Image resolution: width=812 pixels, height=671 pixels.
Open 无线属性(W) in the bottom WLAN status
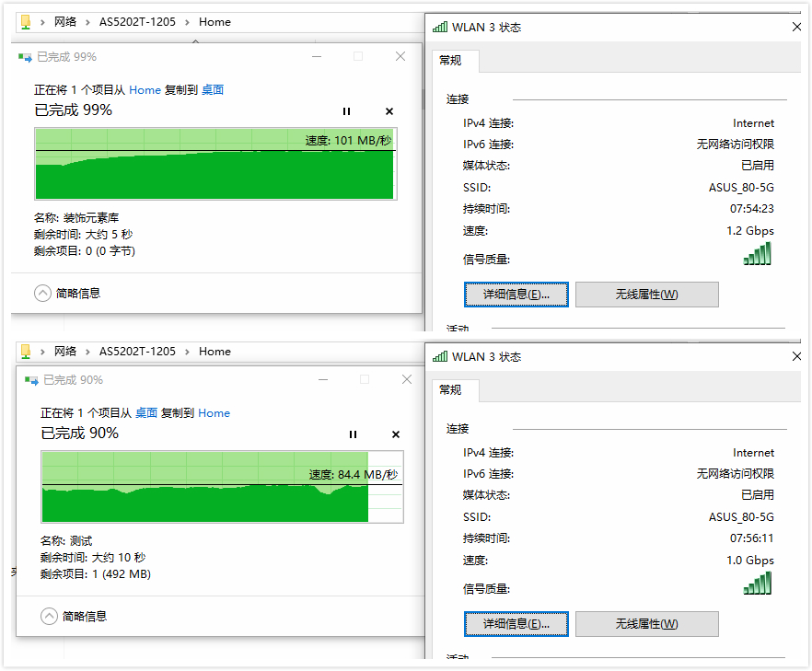(646, 623)
